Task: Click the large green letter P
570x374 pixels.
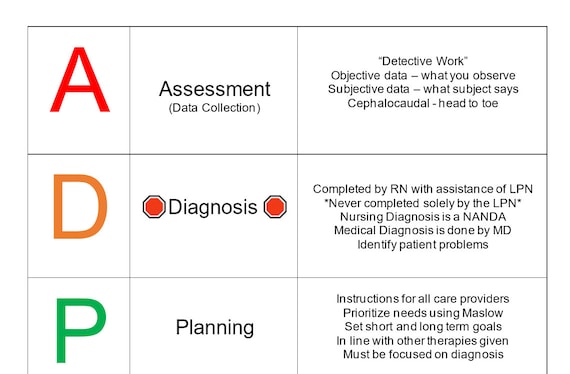Action: click(81, 330)
